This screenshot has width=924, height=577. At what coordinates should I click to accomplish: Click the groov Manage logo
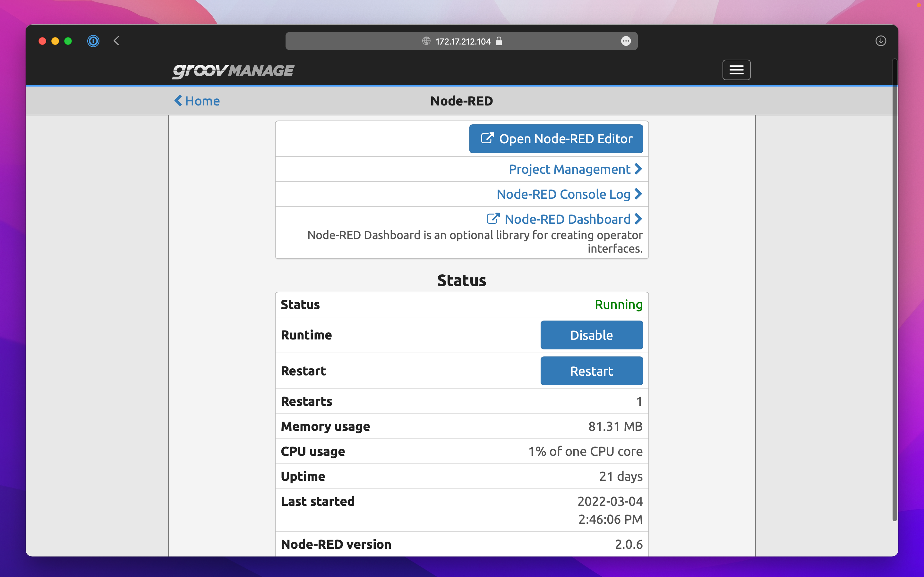233,71
